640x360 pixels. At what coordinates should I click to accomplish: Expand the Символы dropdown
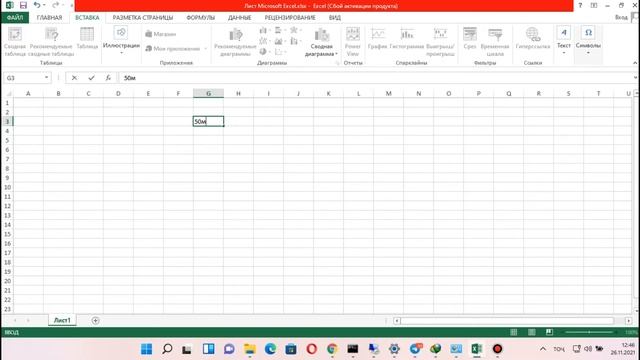(588, 40)
